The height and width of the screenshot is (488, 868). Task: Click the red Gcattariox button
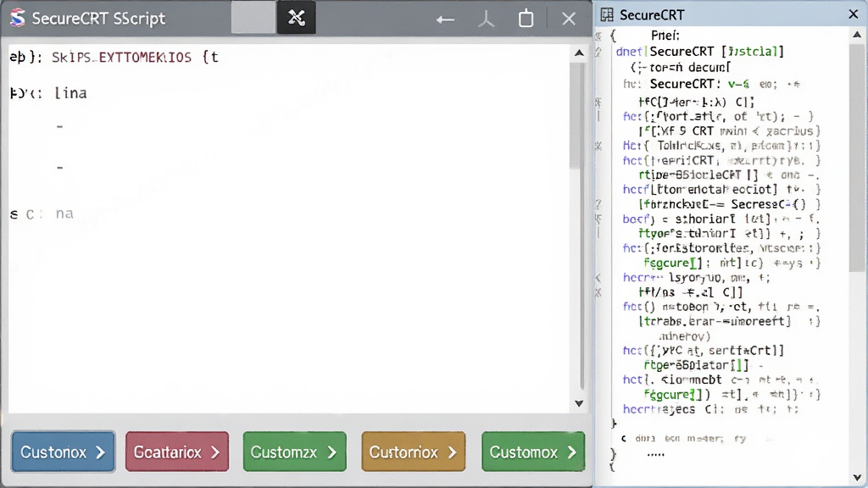pos(177,452)
